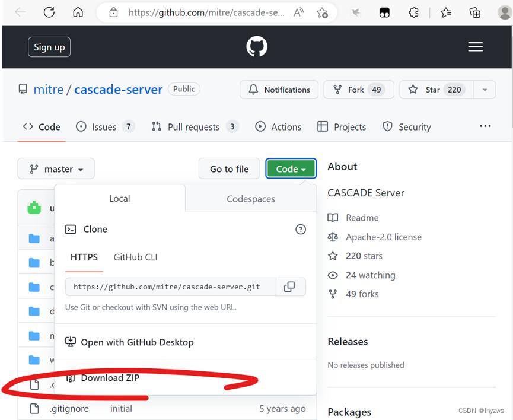Open the Security tab
513x420 pixels.
point(407,127)
